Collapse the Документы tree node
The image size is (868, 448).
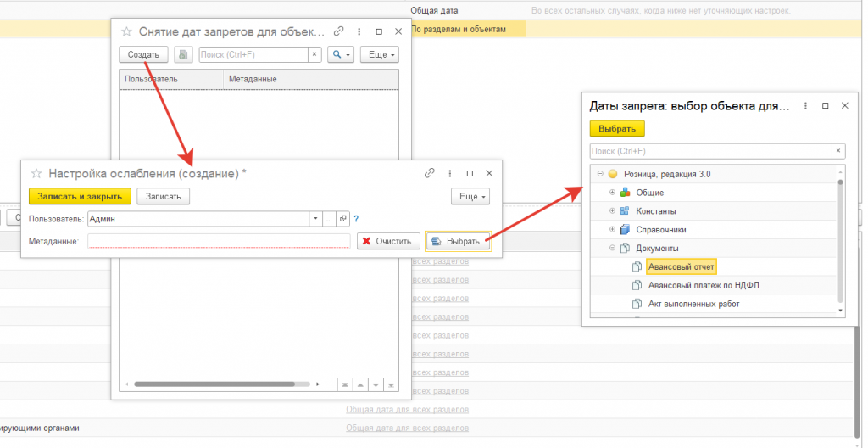tap(612, 249)
